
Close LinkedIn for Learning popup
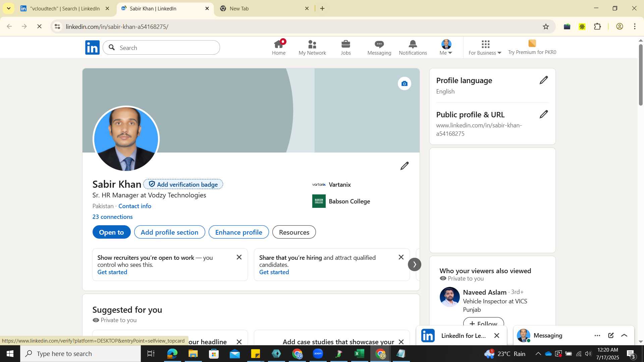pyautogui.click(x=497, y=336)
